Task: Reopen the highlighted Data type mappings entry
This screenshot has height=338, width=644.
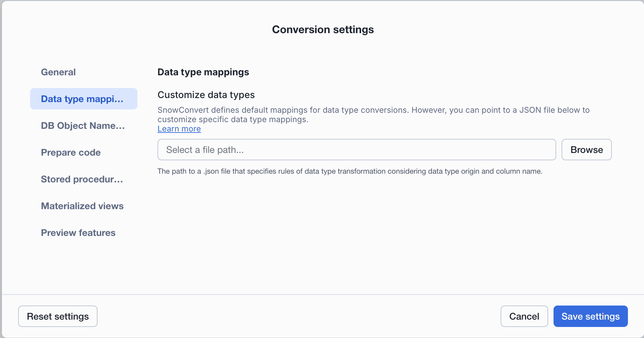Action: pos(82,99)
